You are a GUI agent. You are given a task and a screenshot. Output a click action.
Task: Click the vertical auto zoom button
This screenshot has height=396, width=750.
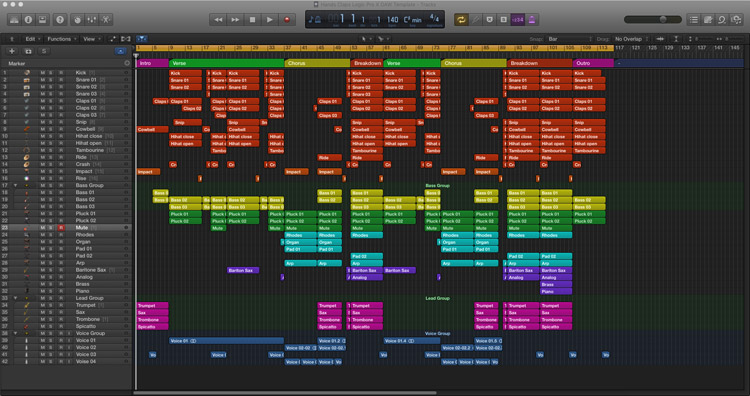pos(676,39)
